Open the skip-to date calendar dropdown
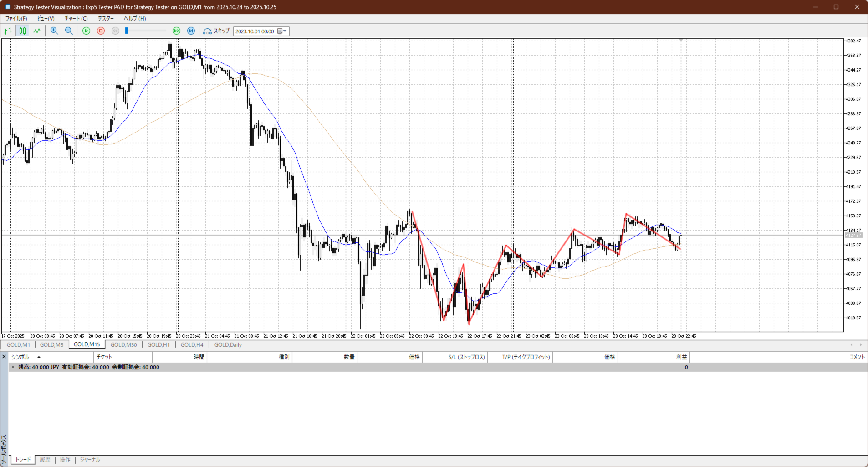The height and width of the screenshot is (467, 868). point(282,31)
